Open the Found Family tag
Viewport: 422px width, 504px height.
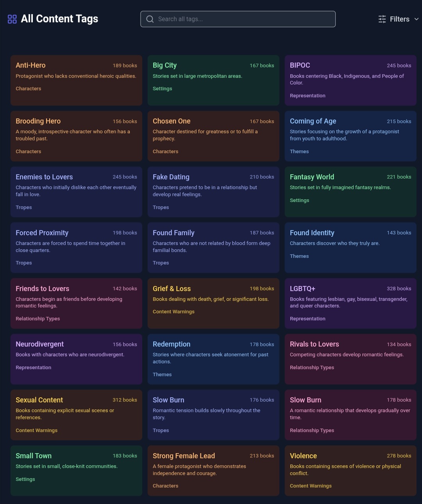click(213, 248)
